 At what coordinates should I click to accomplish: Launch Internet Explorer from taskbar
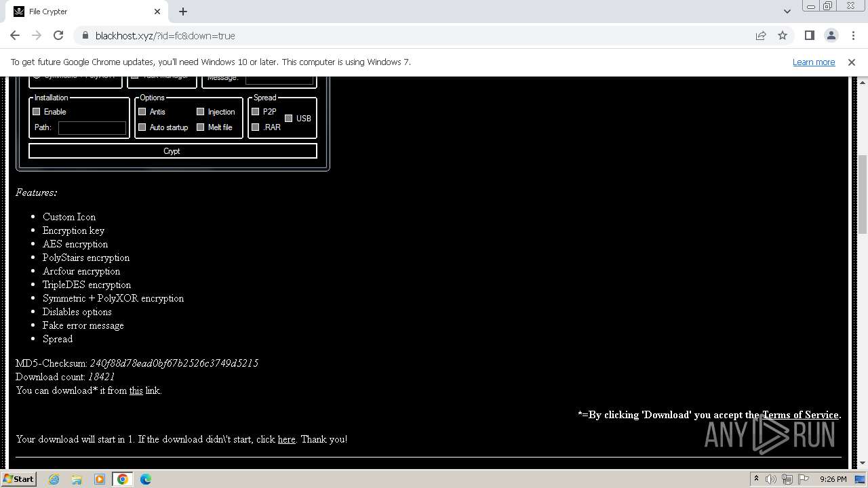tap(54, 479)
